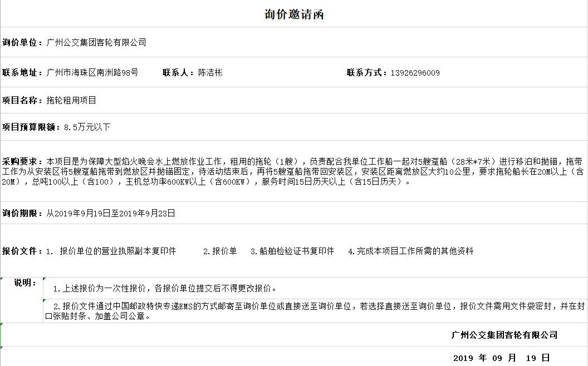
Task: Select the 报价文件 label
Action: pos(22,251)
